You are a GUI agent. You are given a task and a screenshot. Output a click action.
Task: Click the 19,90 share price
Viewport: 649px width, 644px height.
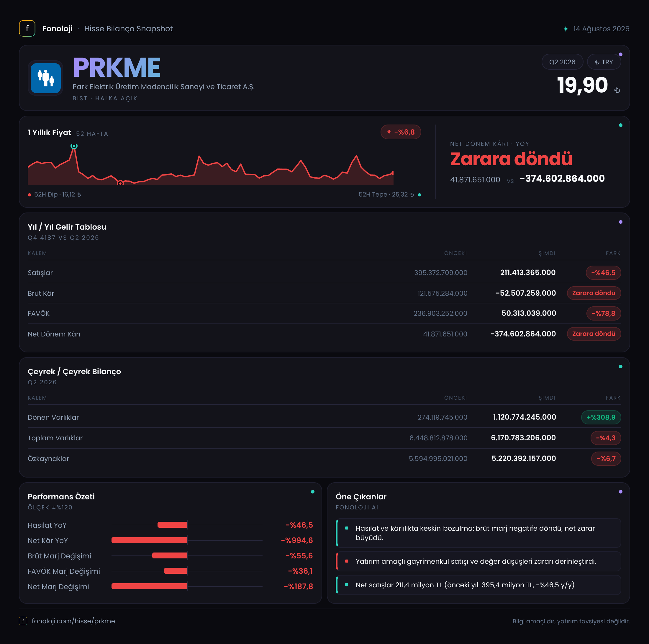click(x=583, y=85)
